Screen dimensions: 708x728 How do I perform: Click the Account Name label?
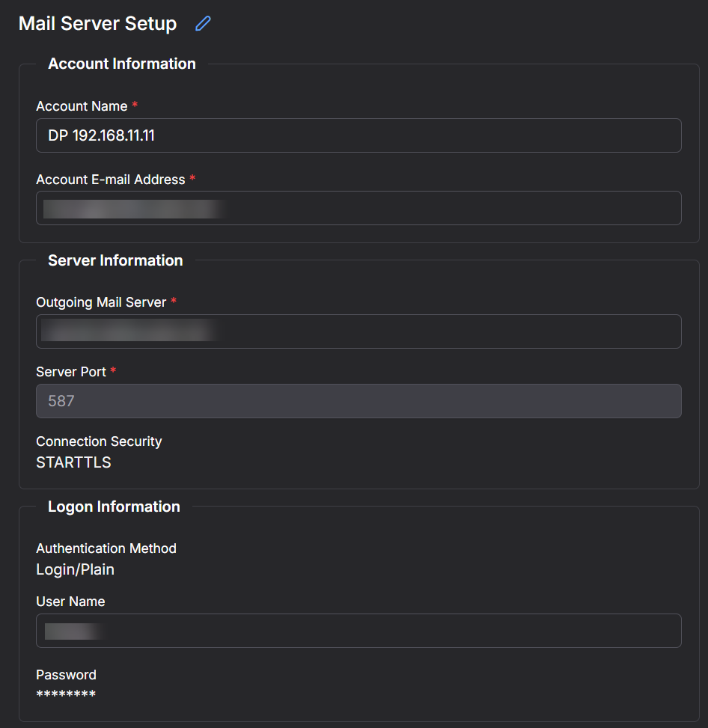point(82,106)
